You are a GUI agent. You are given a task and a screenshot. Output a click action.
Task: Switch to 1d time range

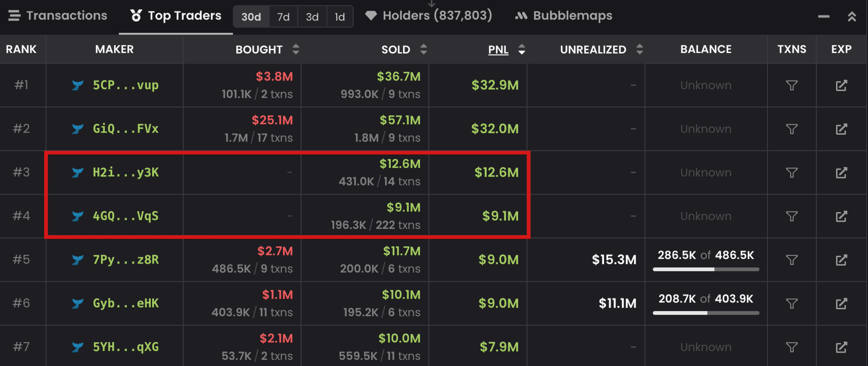click(340, 17)
